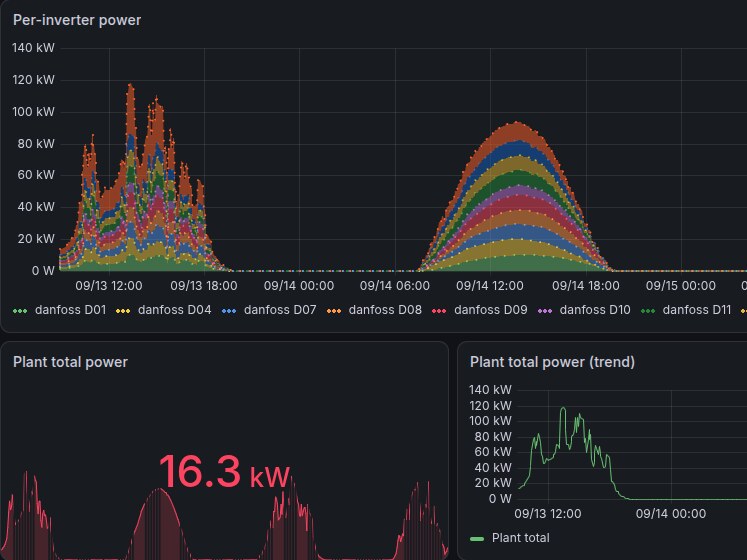
Task: Toggle danfoss D01 series in legend
Action: click(x=71, y=310)
